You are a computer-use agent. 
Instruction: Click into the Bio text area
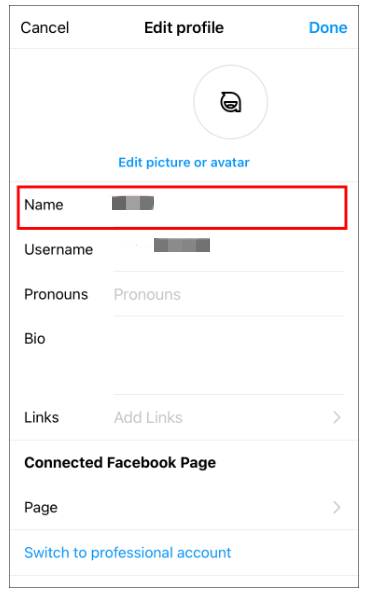point(229,356)
